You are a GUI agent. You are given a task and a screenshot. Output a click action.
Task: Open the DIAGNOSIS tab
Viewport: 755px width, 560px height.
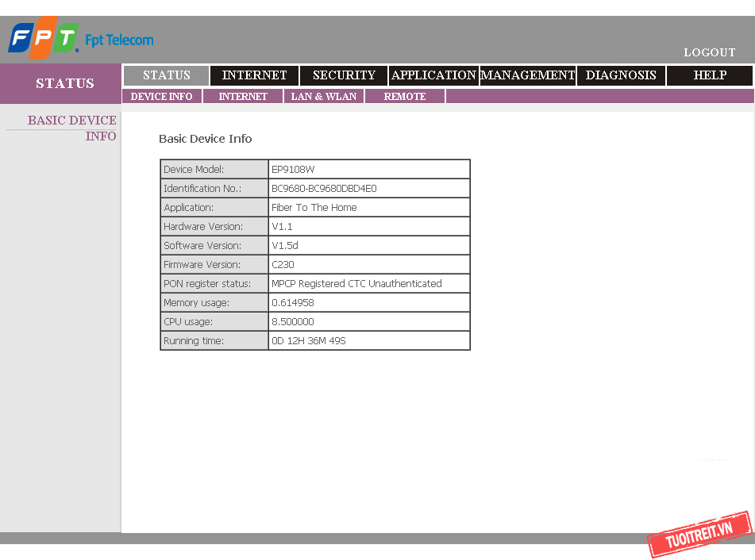click(x=621, y=75)
